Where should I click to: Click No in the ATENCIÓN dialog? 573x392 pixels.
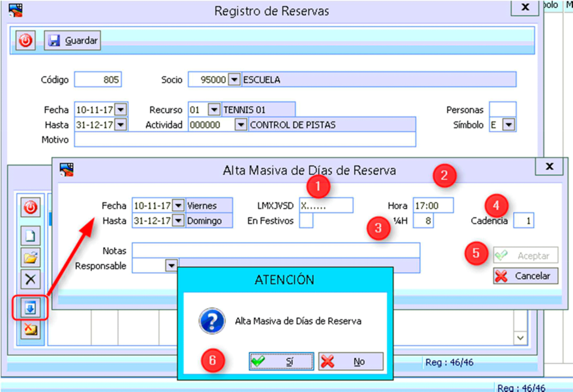[351, 361]
